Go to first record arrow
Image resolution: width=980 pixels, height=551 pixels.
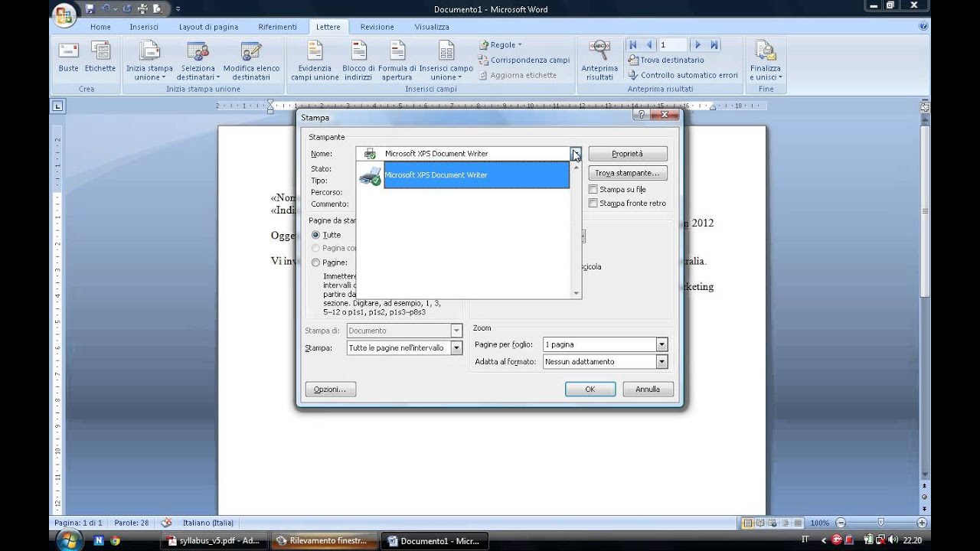[633, 45]
